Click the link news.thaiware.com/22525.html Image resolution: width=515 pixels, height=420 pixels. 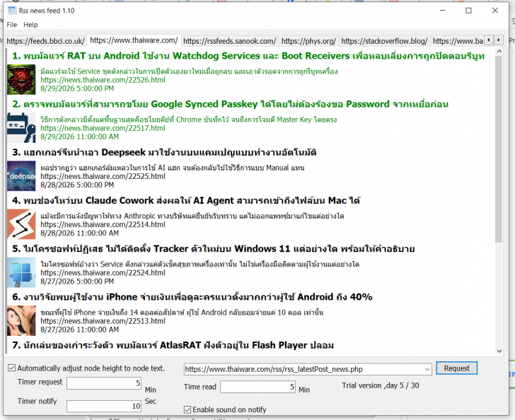coord(103,176)
